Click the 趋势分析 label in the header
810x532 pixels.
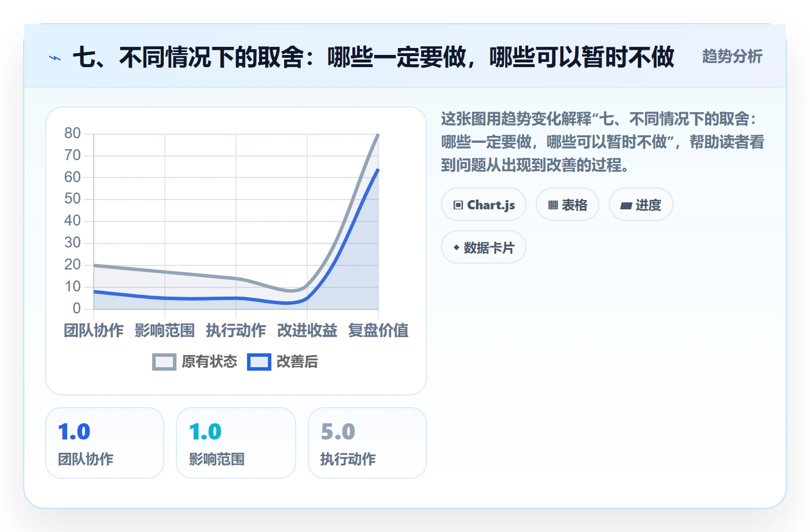click(x=732, y=57)
